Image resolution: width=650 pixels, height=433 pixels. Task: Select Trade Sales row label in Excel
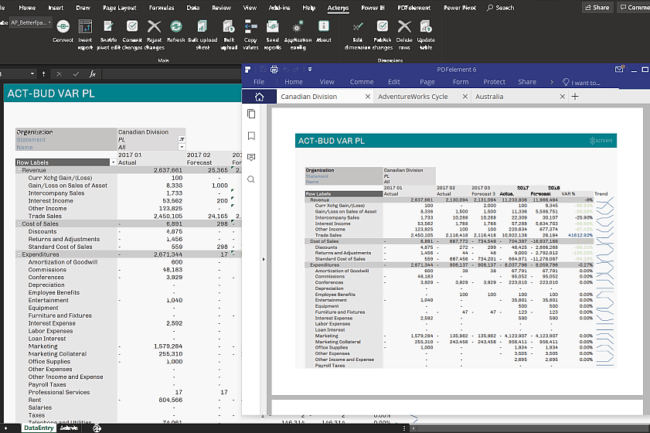pyautogui.click(x=45, y=216)
